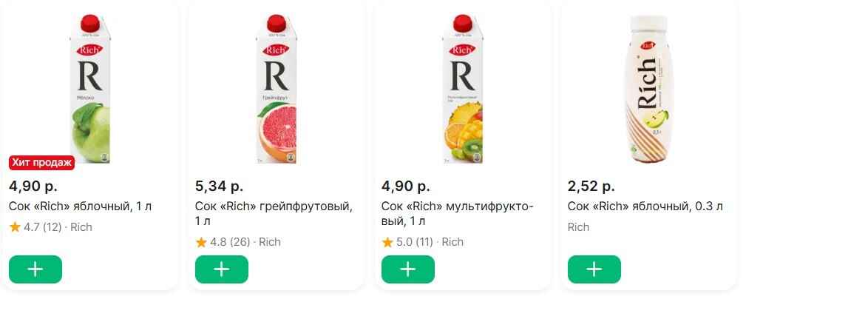Click Rich brand beside the 4.8 rating
868x319 pixels.
[x=270, y=242]
